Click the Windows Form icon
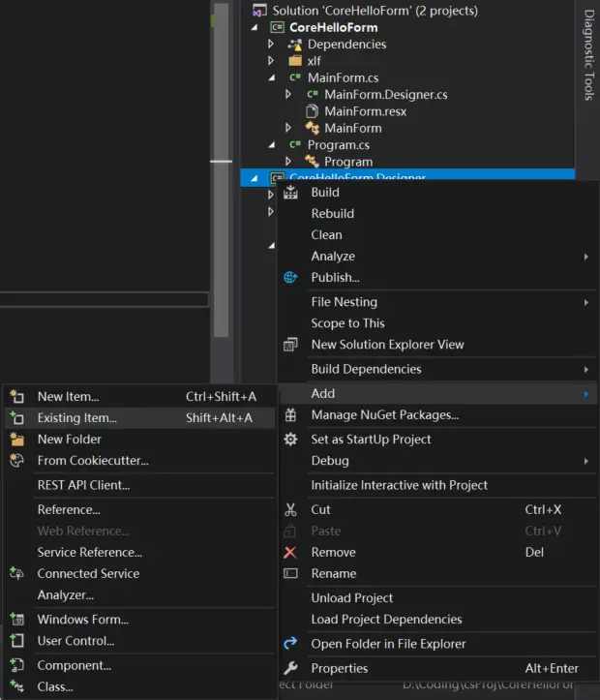Screen dimensions: 600x700 (x=17, y=620)
